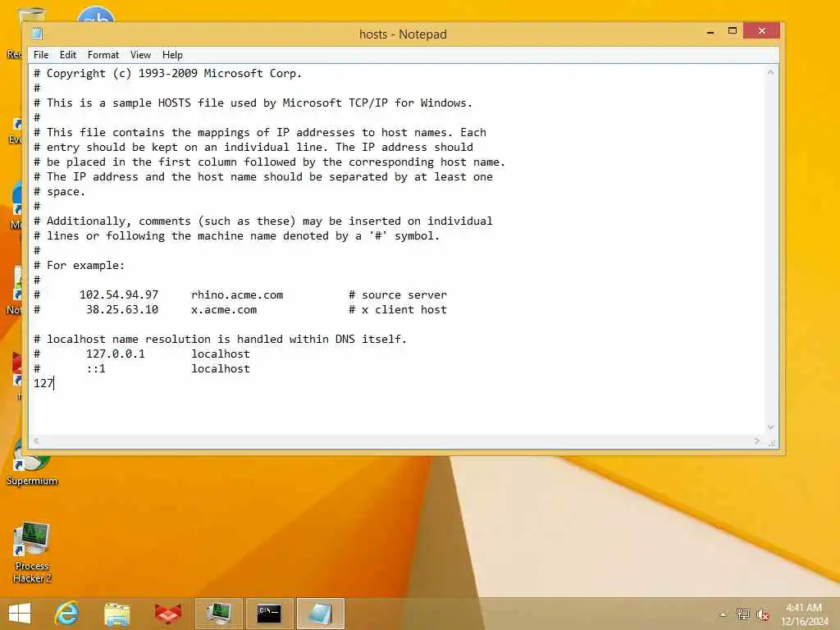840x630 pixels.
Task: Click the '# x client host' comment
Action: tap(398, 309)
